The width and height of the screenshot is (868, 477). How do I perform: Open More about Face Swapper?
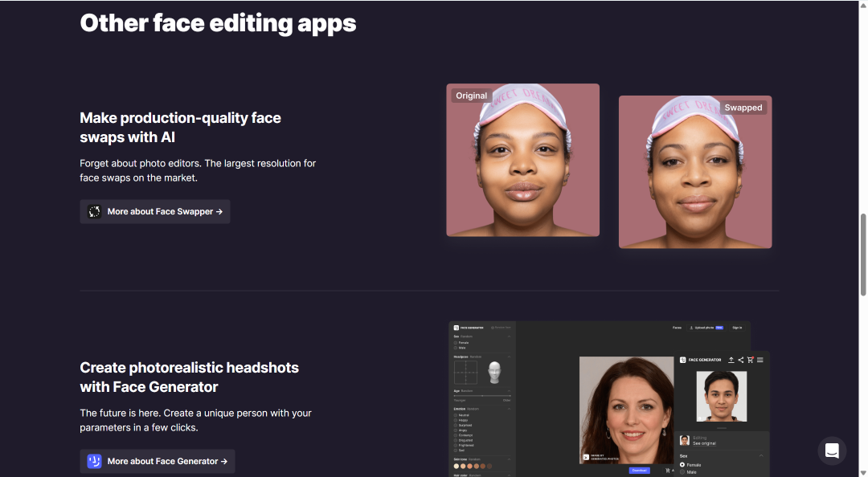click(155, 211)
